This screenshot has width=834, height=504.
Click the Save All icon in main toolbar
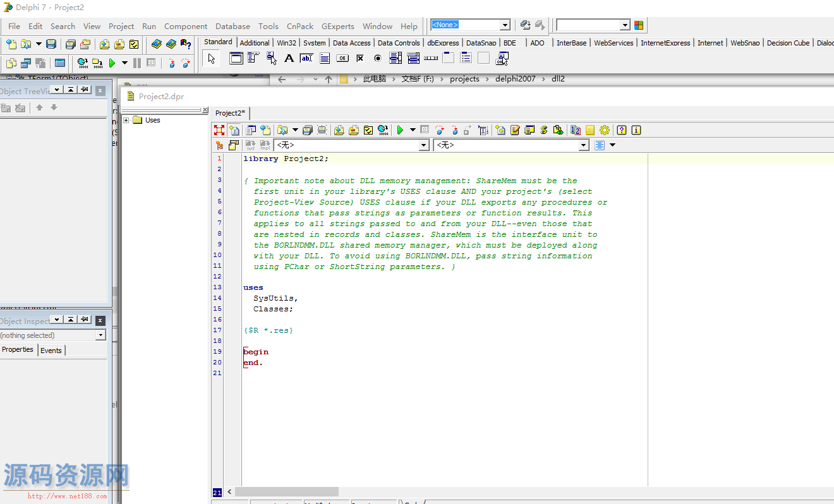pyautogui.click(x=71, y=44)
